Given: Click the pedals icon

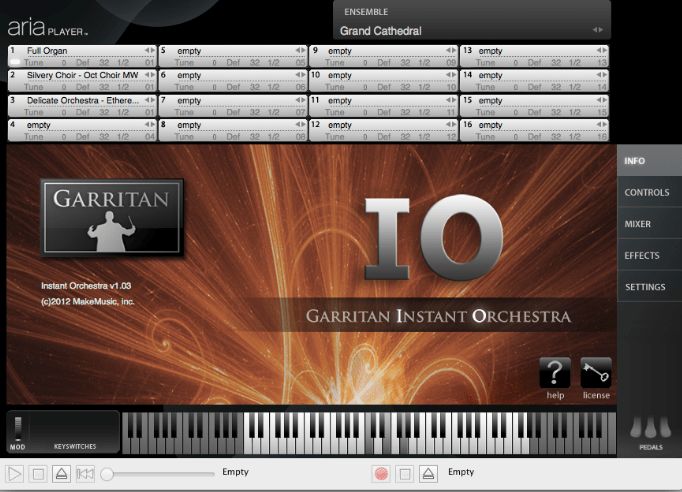Looking at the screenshot, I should [651, 428].
